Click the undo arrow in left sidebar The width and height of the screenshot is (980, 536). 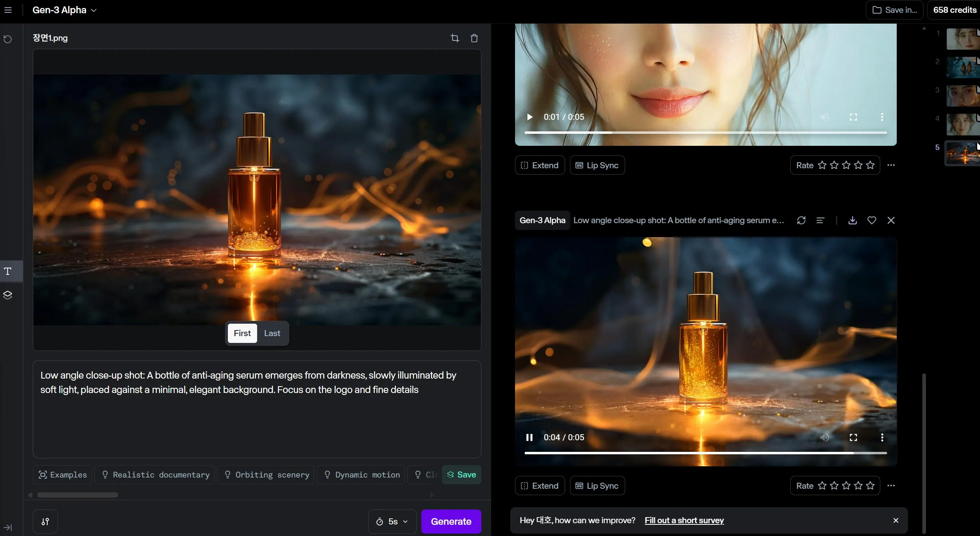(x=8, y=39)
